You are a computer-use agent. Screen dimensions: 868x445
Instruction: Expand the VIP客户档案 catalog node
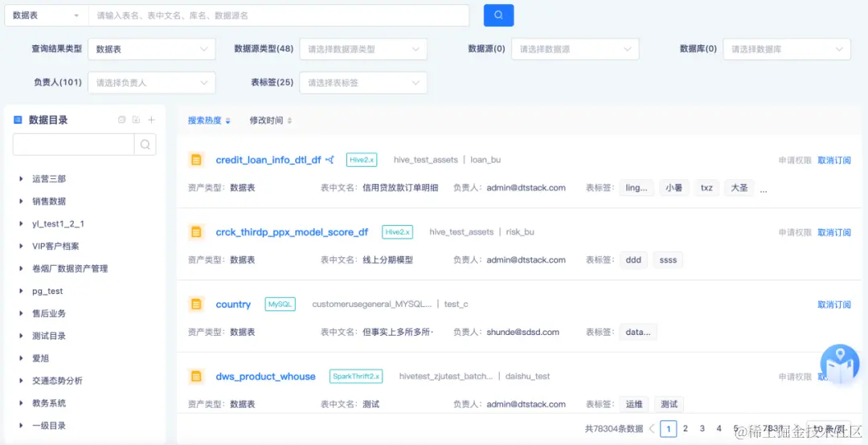pyautogui.click(x=21, y=247)
